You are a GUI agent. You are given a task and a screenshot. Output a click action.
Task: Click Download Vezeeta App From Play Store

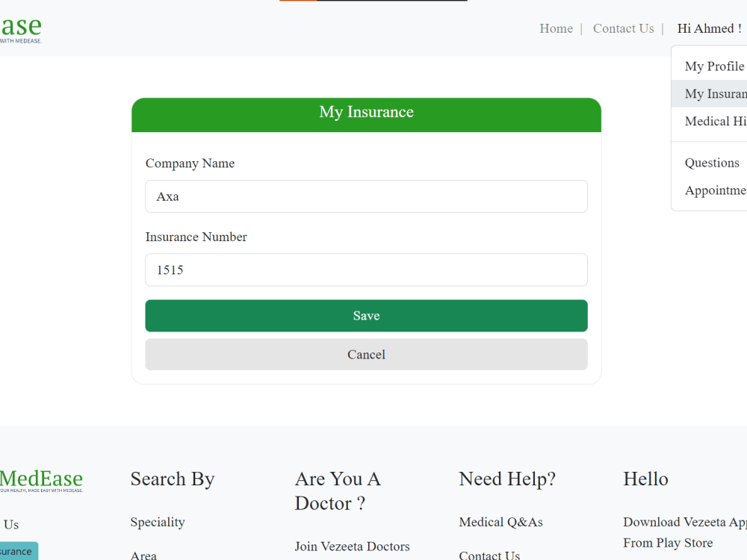(x=684, y=532)
